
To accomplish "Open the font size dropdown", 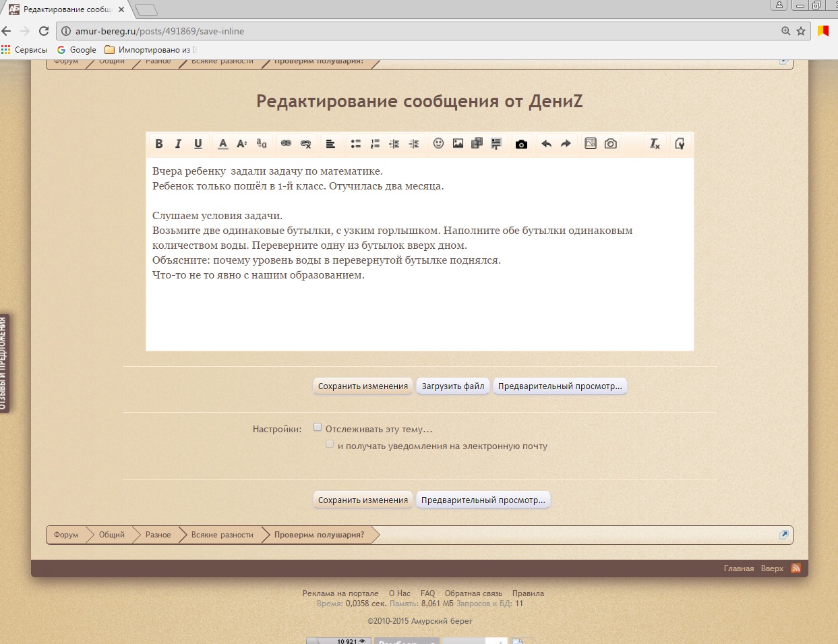I will coord(242,144).
